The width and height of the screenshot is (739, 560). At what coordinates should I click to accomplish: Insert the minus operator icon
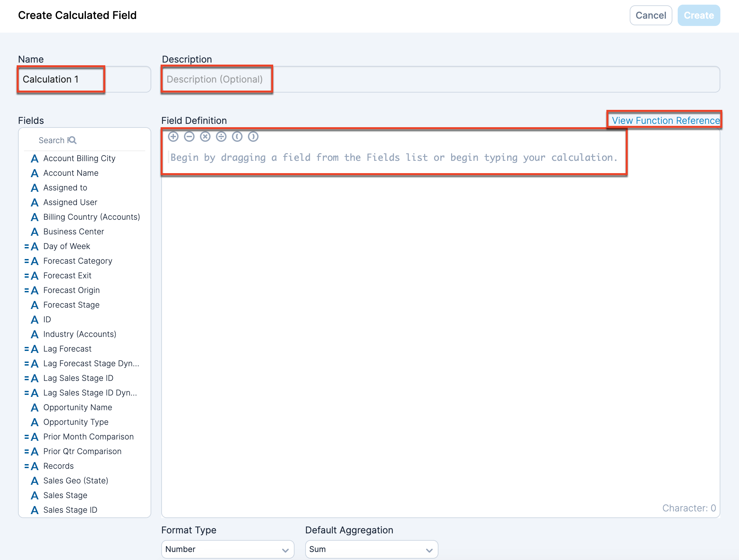coord(189,137)
